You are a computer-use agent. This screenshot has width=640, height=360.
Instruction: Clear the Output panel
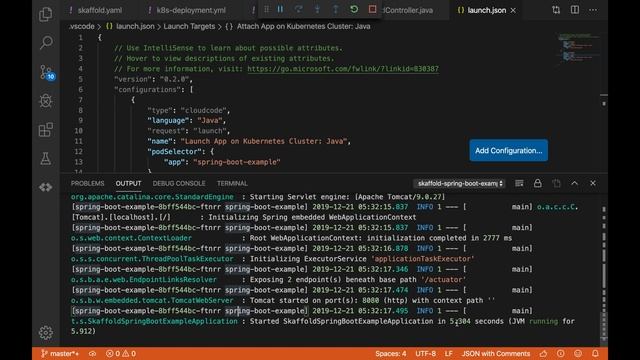[x=519, y=184]
